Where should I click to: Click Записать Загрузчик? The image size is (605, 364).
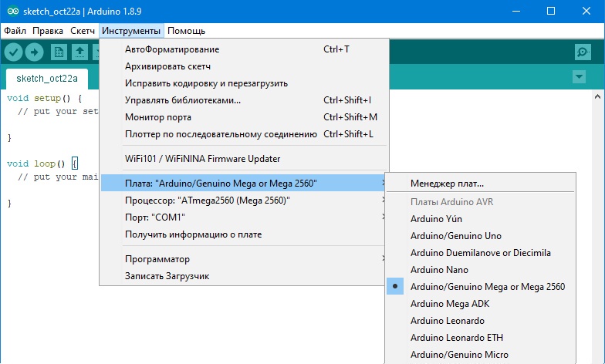click(243, 276)
